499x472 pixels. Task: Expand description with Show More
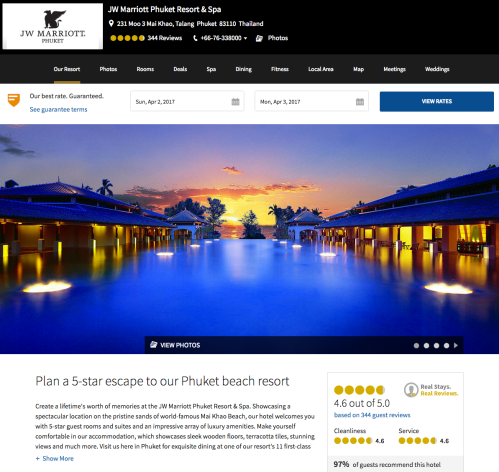[55, 458]
